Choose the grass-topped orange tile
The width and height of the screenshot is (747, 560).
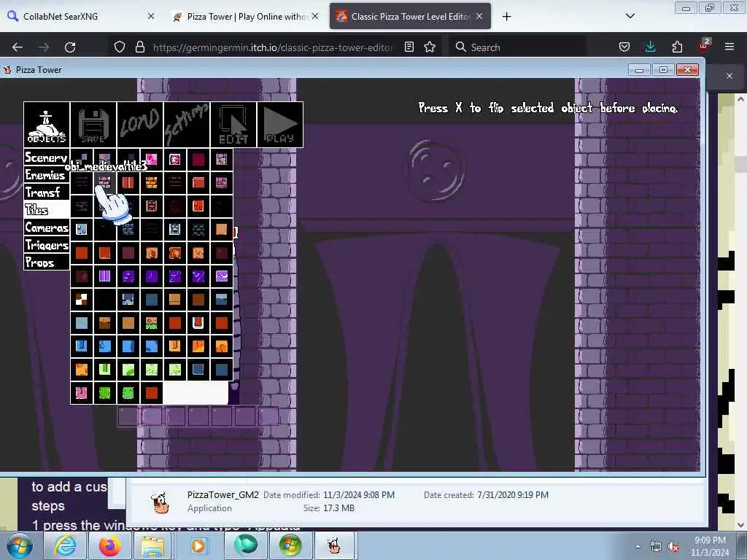[x=152, y=322]
